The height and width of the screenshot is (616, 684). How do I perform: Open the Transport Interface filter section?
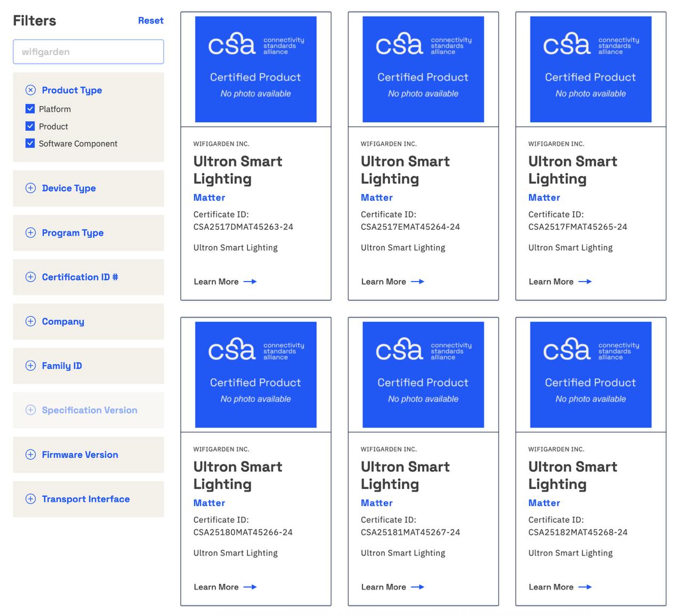coord(88,499)
